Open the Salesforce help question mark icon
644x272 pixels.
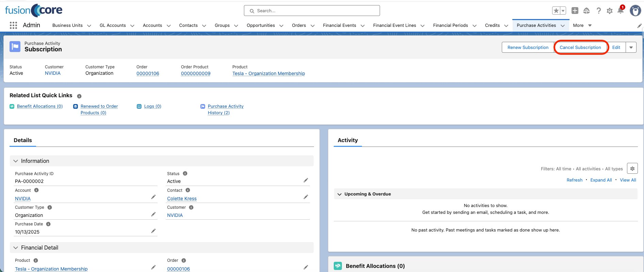click(598, 11)
